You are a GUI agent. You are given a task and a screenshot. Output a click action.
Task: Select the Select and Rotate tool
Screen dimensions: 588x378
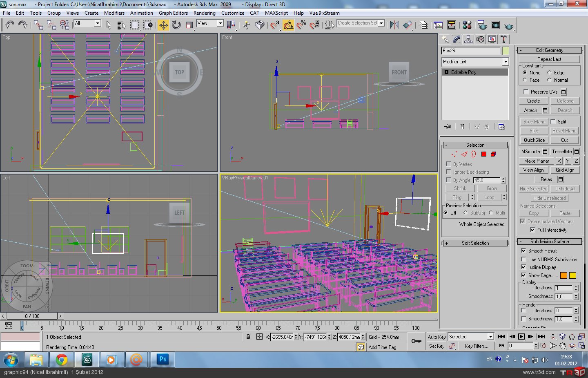point(176,25)
